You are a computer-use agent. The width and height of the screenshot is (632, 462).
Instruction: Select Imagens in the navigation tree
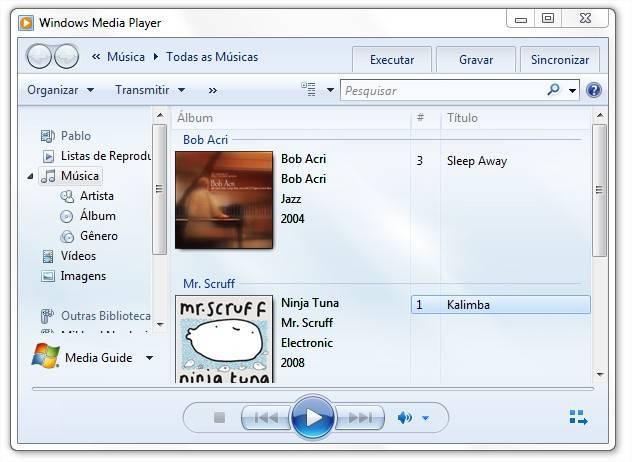click(x=83, y=277)
